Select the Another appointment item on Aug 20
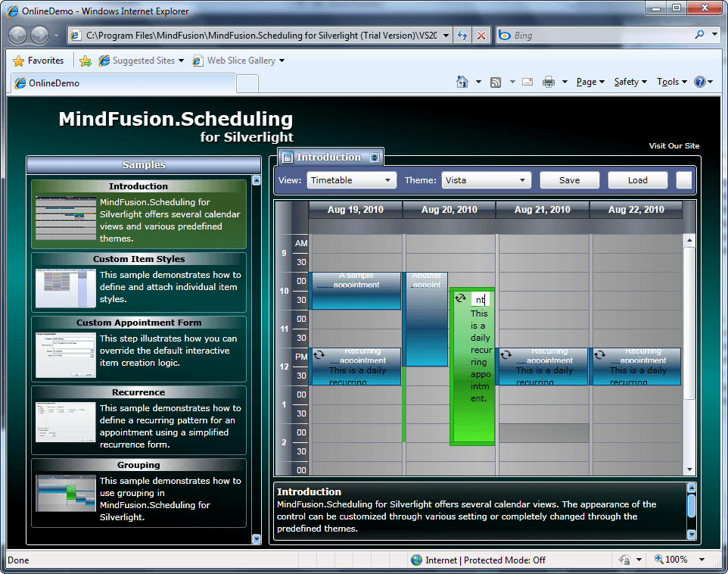728x574 pixels. 427,320
